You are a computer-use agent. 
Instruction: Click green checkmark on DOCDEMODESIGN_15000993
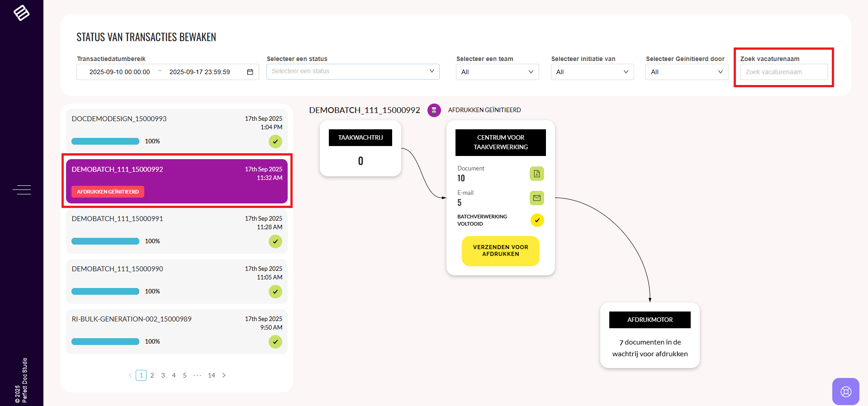(275, 142)
